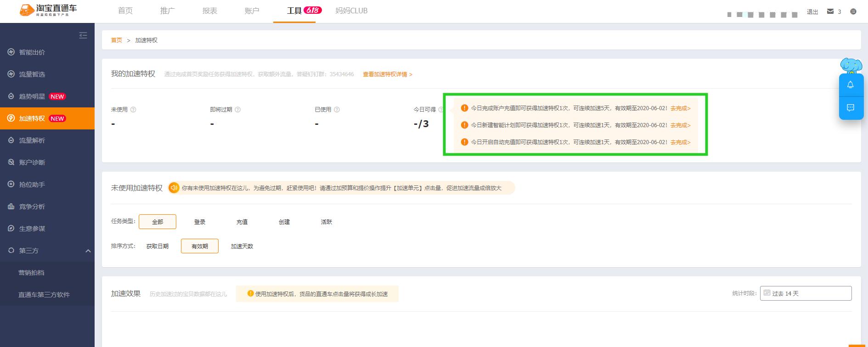The width and height of the screenshot is (868, 347).
Task: Click the NEW badge beside 趋势明星
Action: point(57,96)
